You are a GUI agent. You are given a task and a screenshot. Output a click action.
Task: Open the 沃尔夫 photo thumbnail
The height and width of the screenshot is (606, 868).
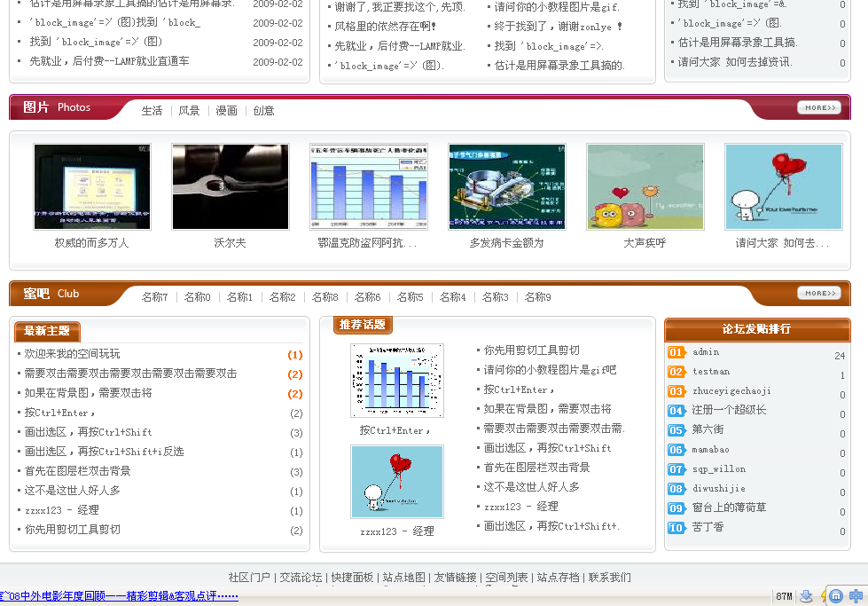pos(231,186)
